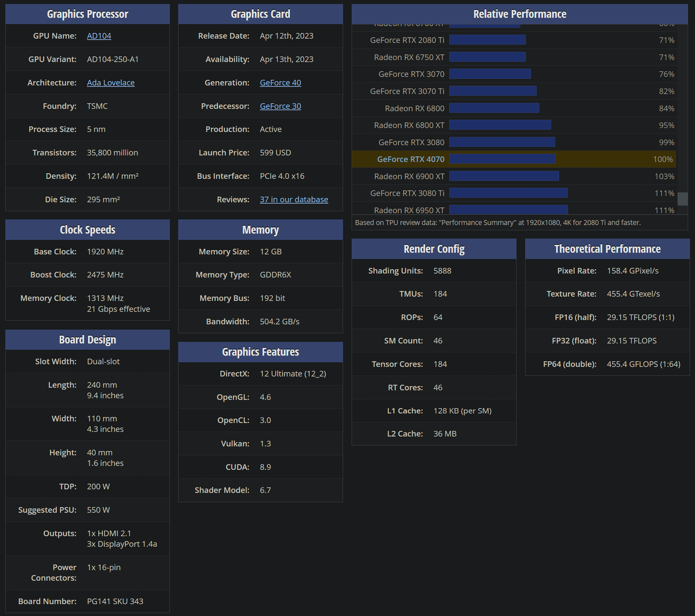Click the Release Date value Apr 12th, 2023
This screenshot has height=616, width=695.
tap(287, 36)
